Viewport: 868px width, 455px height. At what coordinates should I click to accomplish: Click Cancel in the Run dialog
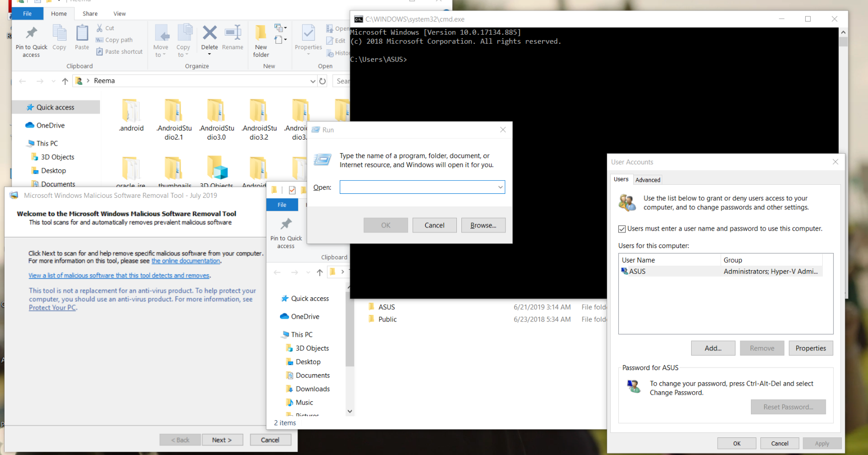(434, 225)
